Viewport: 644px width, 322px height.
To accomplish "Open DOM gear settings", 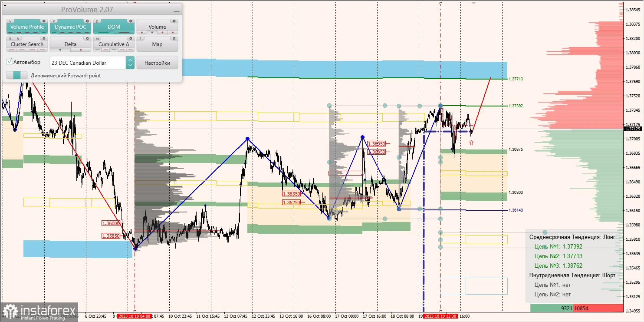I will pyautogui.click(x=131, y=21).
